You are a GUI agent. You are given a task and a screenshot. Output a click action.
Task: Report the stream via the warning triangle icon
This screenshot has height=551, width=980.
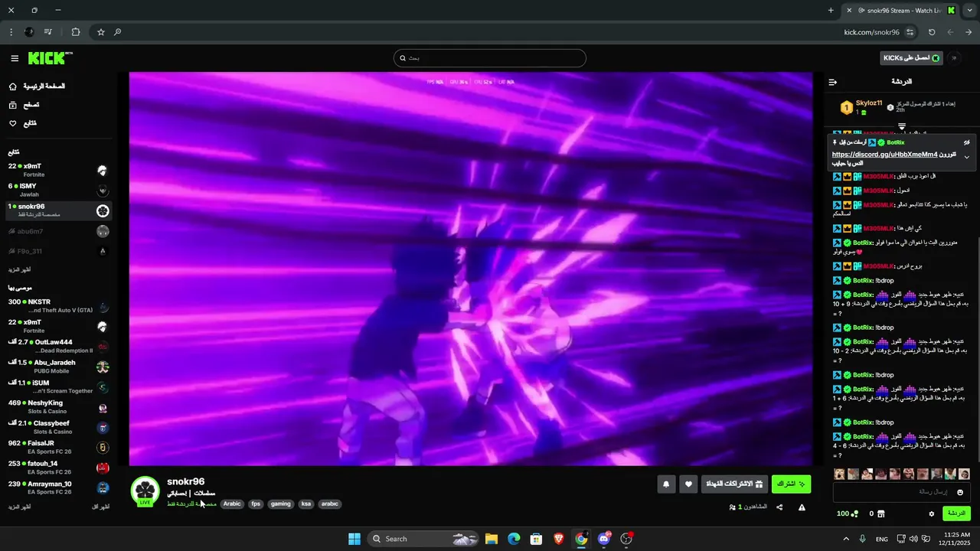click(802, 507)
